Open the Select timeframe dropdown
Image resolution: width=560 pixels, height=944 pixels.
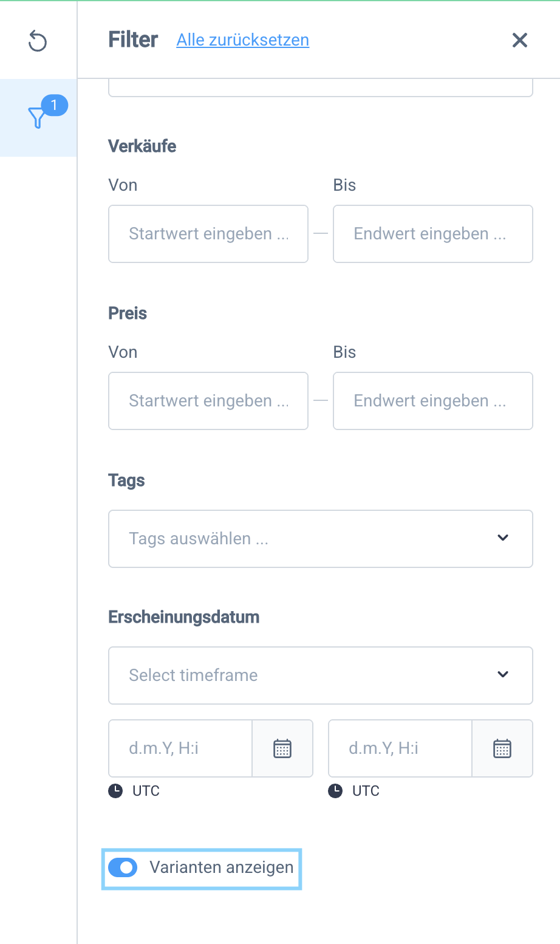pyautogui.click(x=320, y=675)
